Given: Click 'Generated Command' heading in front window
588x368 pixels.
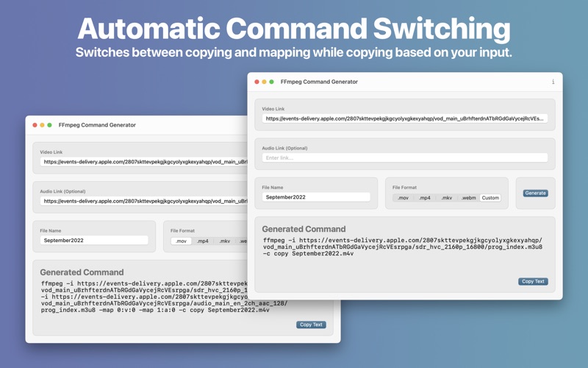Looking at the screenshot, I should click(x=304, y=229).
